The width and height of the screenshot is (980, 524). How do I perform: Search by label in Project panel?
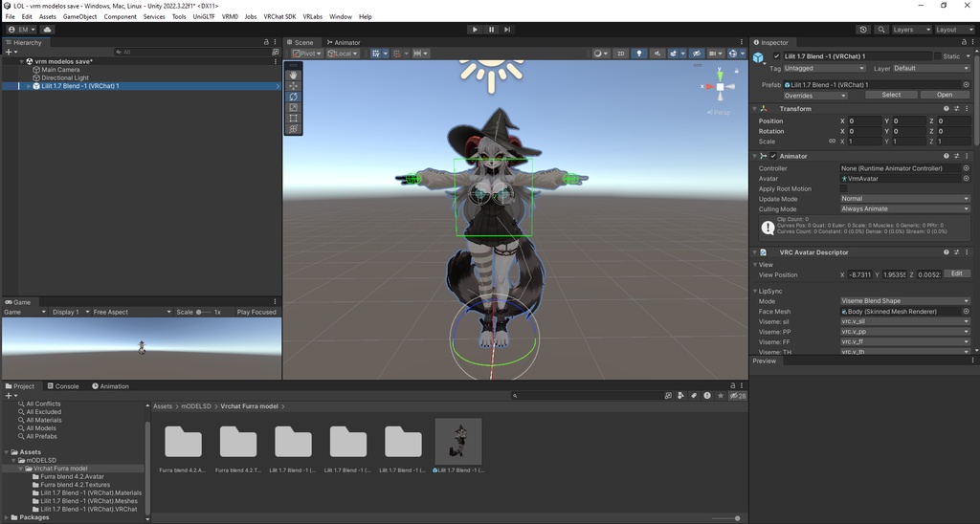click(x=694, y=396)
